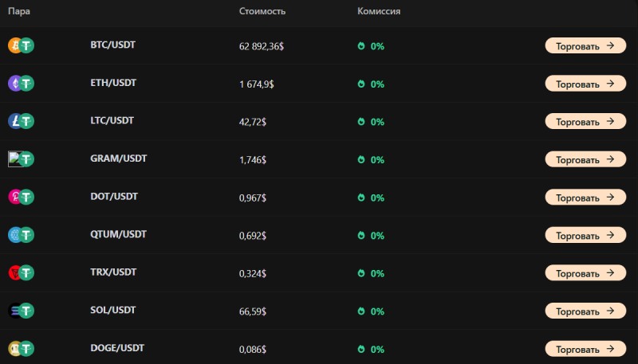The image size is (638, 364).
Task: Click the Комиссия column header
Action: (379, 11)
